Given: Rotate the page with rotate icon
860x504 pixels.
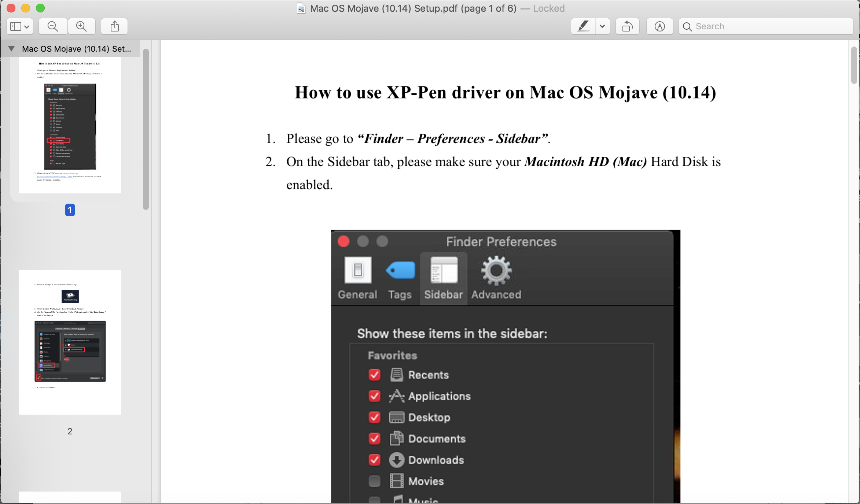Looking at the screenshot, I should pos(627,26).
